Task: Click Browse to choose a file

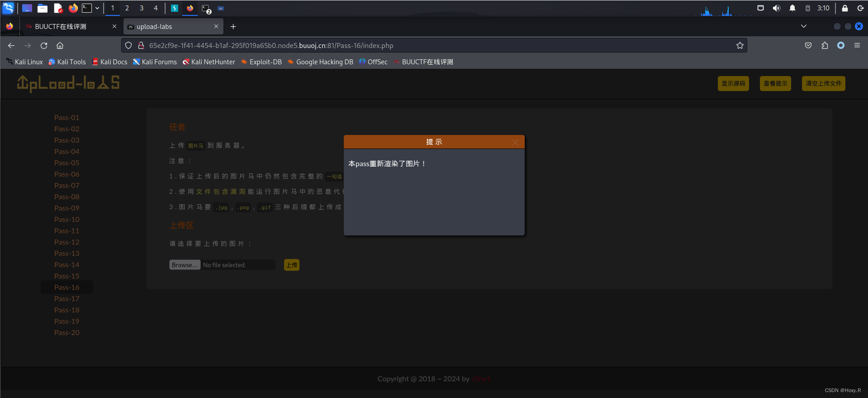Action: pos(185,265)
